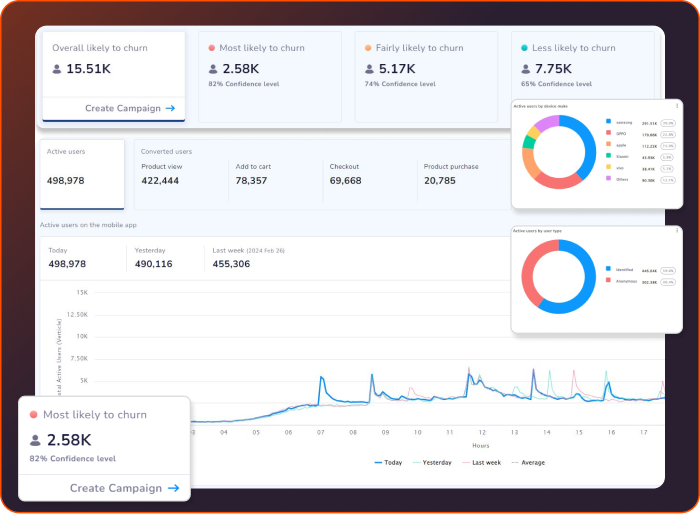Click the user icon next to 7.75K
This screenshot has width=700, height=514.
click(x=525, y=69)
